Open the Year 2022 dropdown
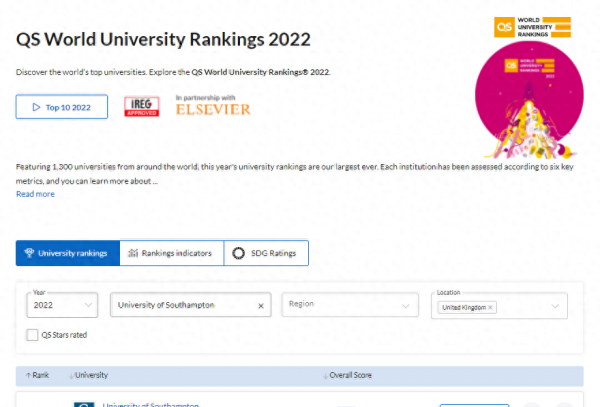The image size is (600, 407). pyautogui.click(x=62, y=305)
